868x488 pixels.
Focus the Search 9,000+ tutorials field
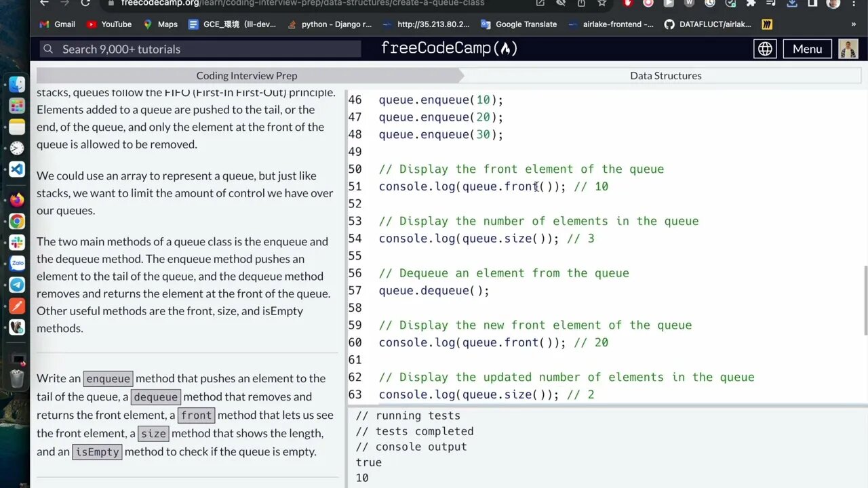point(200,49)
